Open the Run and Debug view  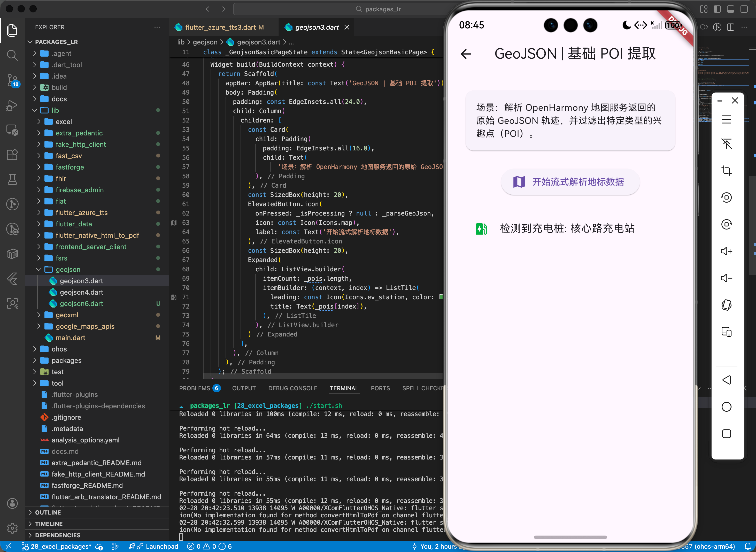point(12,106)
